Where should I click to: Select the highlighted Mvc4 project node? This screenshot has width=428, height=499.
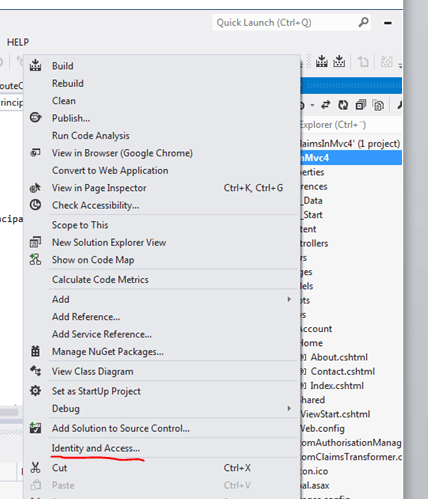[351, 157]
